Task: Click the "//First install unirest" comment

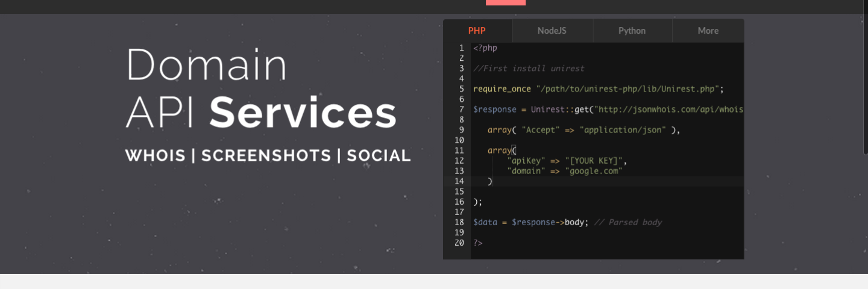Action: click(x=529, y=69)
